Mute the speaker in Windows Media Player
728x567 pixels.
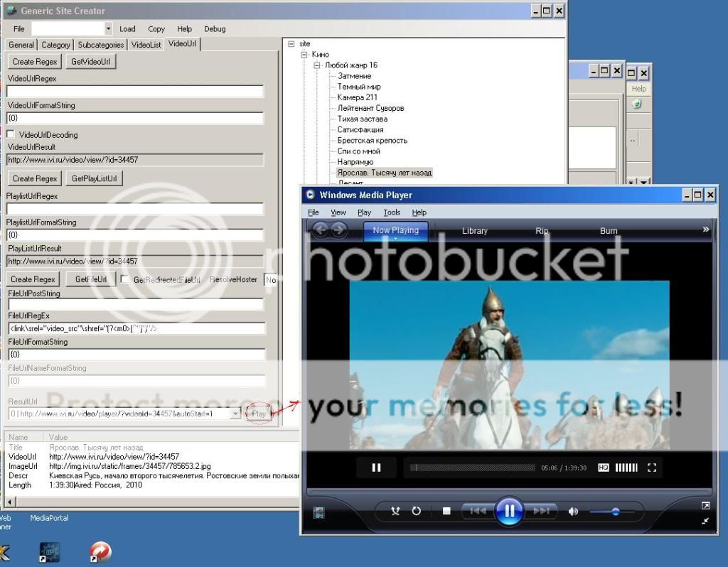[x=573, y=511]
